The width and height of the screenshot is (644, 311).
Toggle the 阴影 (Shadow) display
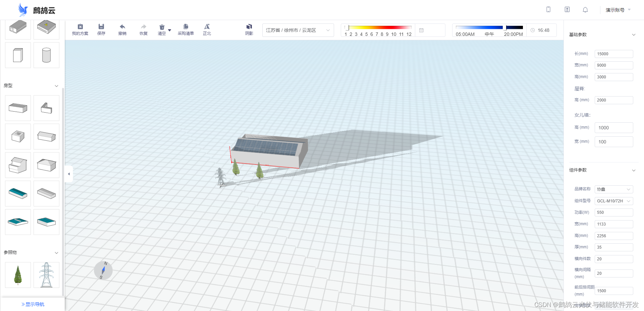coord(249,30)
